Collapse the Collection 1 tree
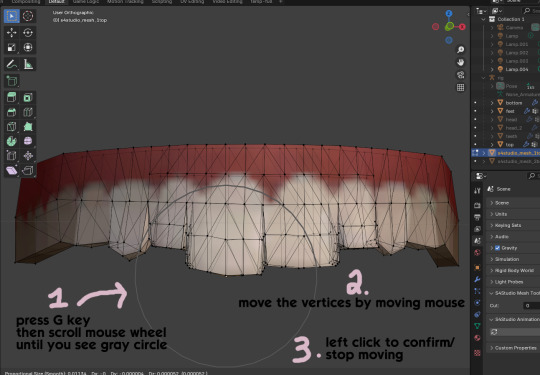This screenshot has height=375, width=540. [484, 19]
